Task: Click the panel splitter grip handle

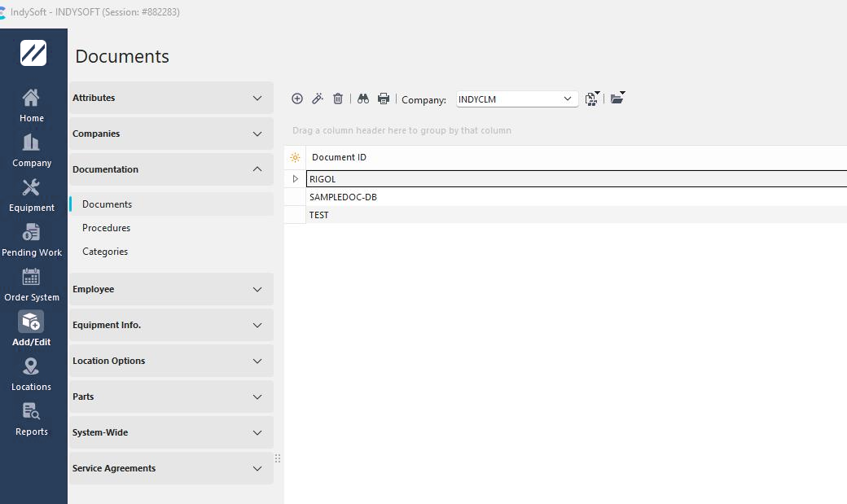Action: pos(278,458)
